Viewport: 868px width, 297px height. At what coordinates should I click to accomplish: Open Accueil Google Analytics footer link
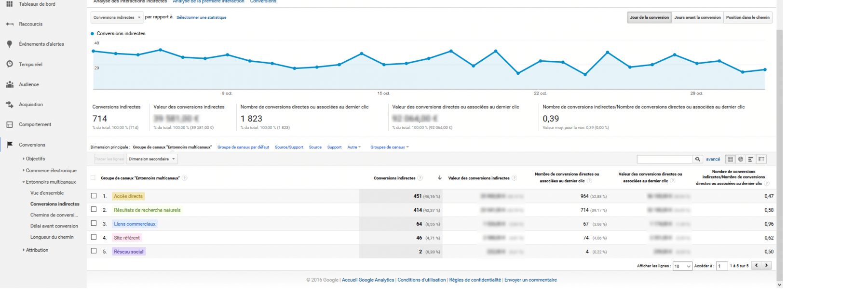pyautogui.click(x=368, y=280)
